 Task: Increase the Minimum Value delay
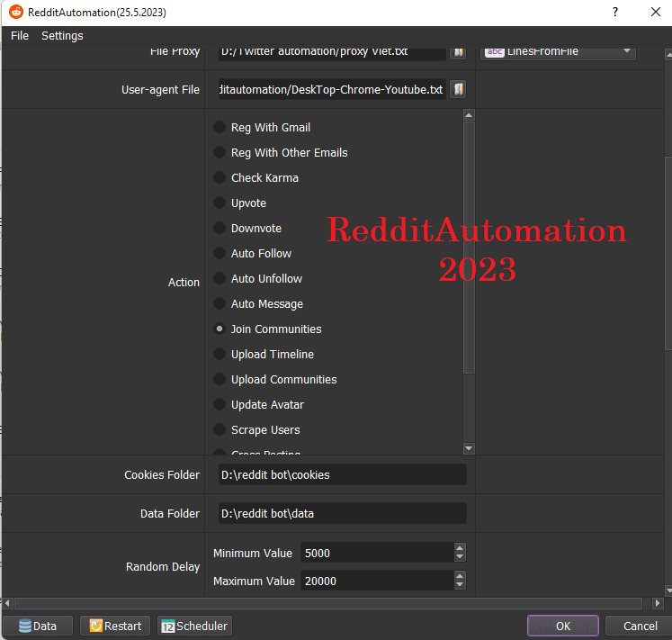(460, 548)
